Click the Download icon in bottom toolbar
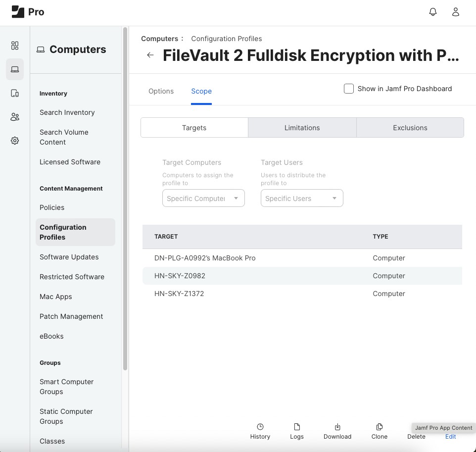Viewport: 476px width, 452px height. [x=337, y=427]
